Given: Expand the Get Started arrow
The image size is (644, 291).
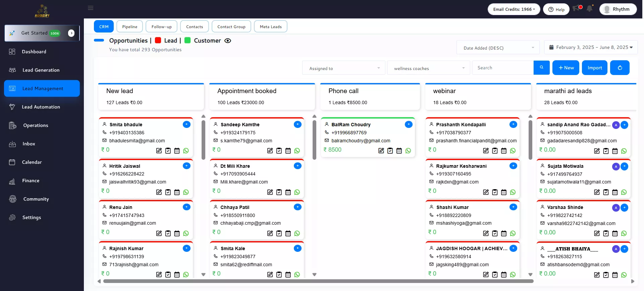Looking at the screenshot, I should (x=71, y=33).
